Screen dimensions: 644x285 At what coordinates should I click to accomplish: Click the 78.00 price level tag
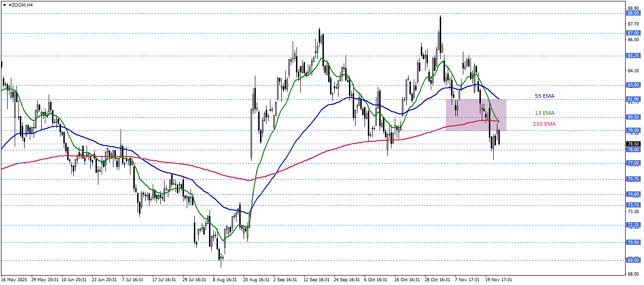633,150
